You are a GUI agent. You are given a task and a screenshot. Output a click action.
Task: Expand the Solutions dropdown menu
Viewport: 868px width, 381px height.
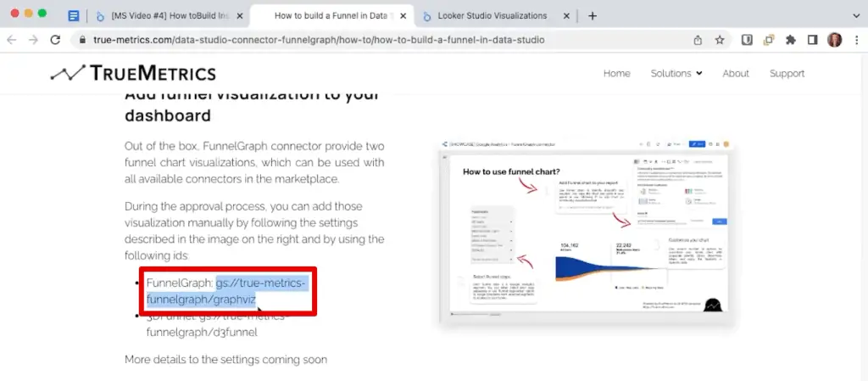click(x=676, y=74)
